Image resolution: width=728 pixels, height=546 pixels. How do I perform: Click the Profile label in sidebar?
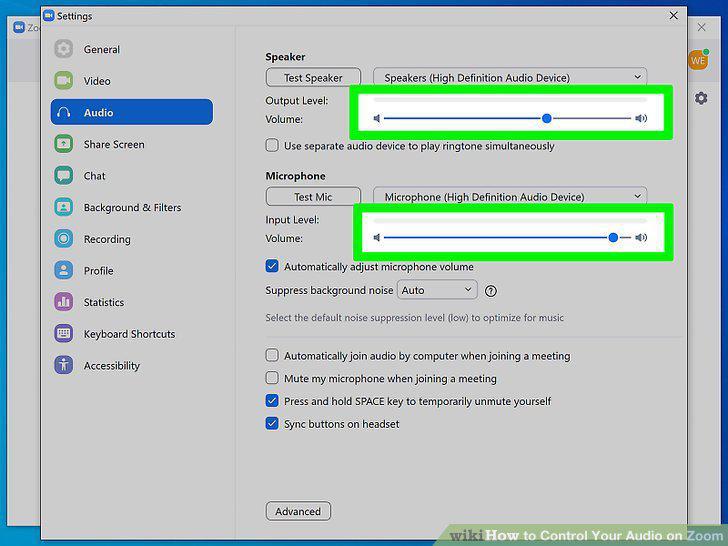click(x=98, y=271)
